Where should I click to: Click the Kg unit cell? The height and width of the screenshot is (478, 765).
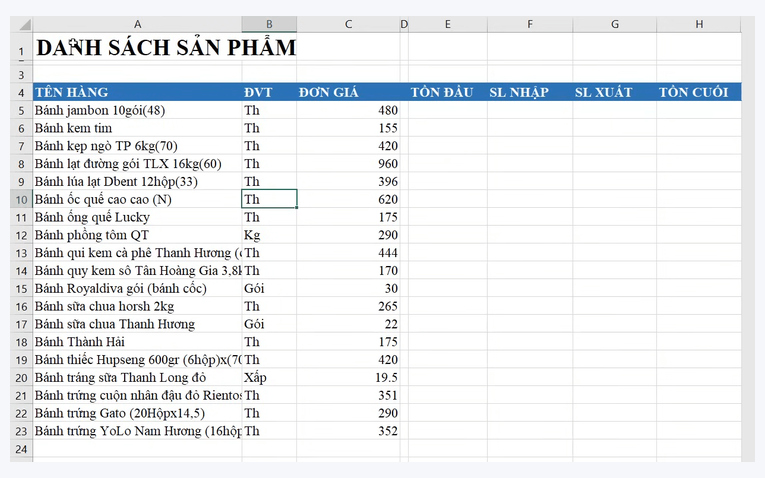(269, 235)
